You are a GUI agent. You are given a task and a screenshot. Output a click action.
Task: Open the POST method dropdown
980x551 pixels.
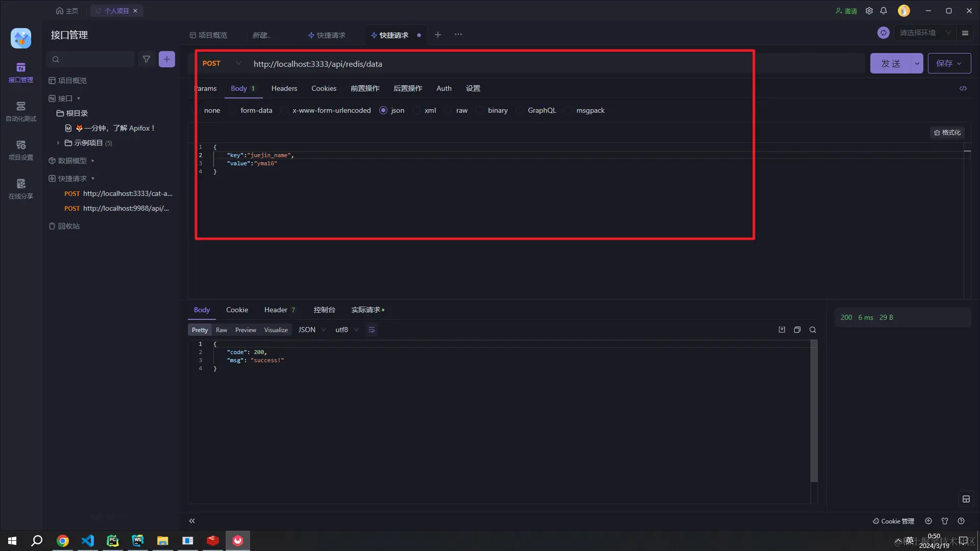tap(238, 63)
